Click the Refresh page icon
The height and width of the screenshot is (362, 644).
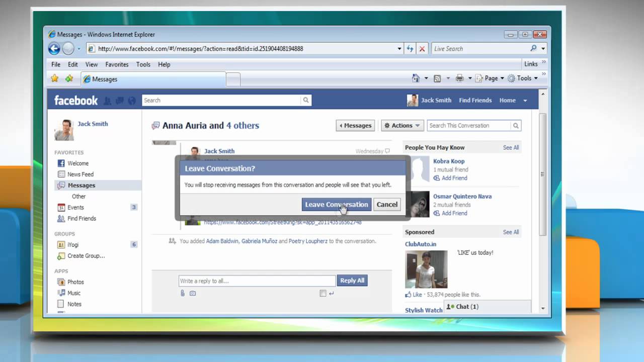[410, 49]
